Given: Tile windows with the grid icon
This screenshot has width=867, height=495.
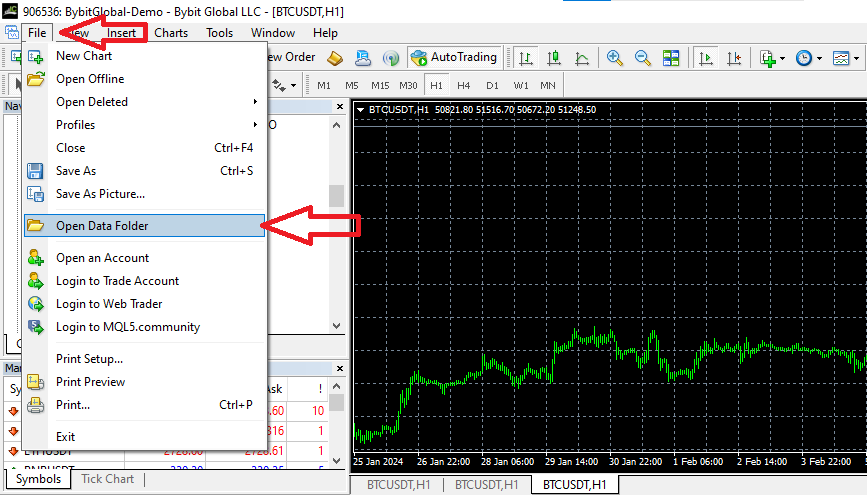Looking at the screenshot, I should coord(671,58).
